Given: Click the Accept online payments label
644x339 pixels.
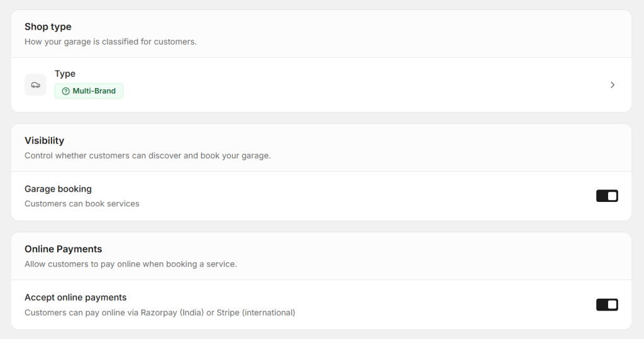Looking at the screenshot, I should [75, 297].
